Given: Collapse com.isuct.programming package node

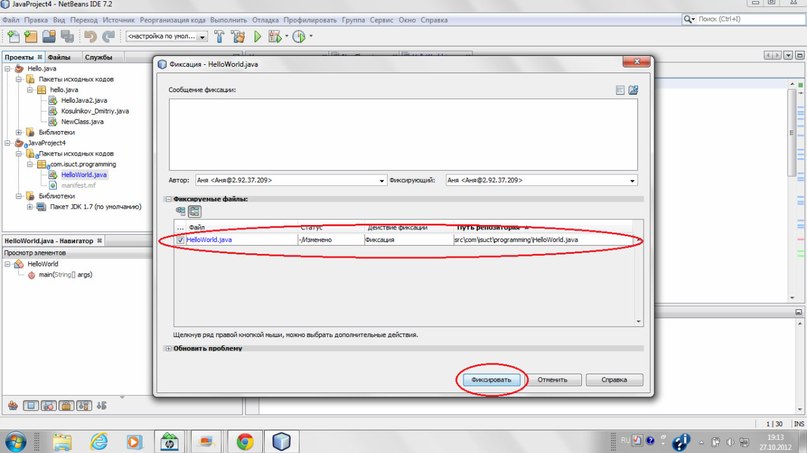Looking at the screenshot, I should click(30, 164).
